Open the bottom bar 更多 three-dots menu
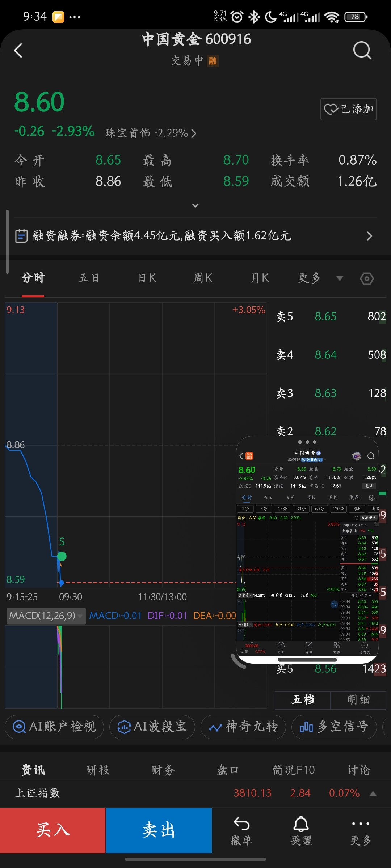 point(361,831)
